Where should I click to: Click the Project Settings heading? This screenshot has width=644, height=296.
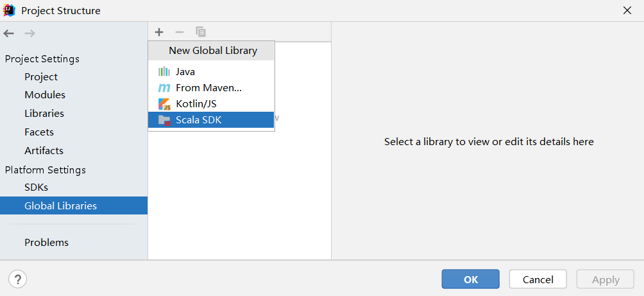click(x=42, y=59)
